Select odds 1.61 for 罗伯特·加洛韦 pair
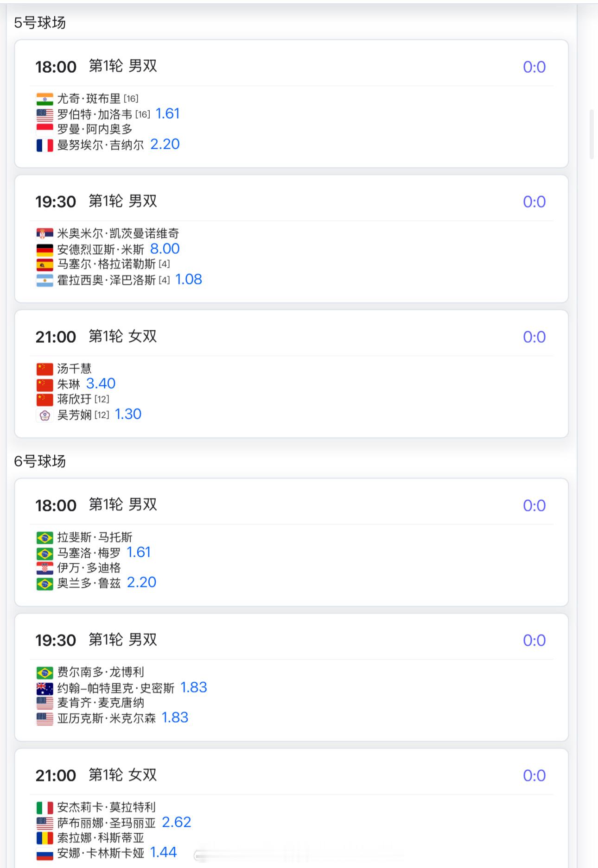598x868 pixels. click(x=167, y=114)
